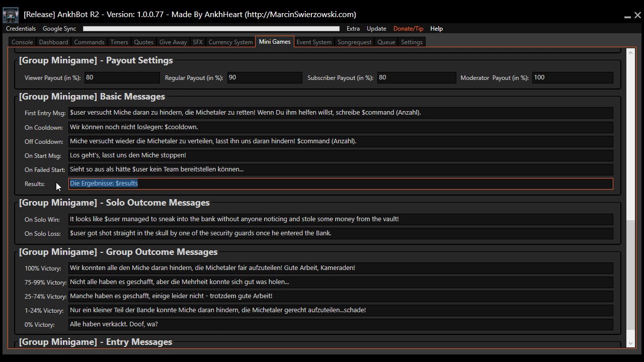Image resolution: width=644 pixels, height=362 pixels.
Task: Switch to the Event System tab
Action: pos(314,42)
